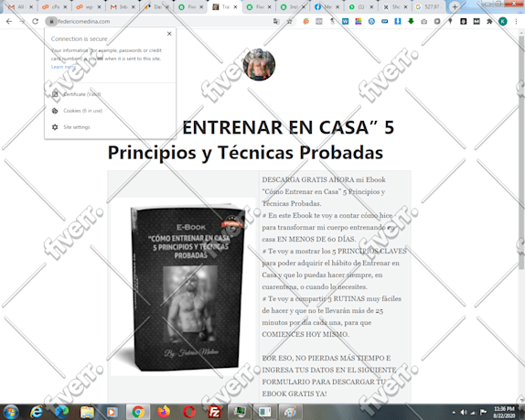Open the Chrome three-dot menu
525x420 pixels.
tap(516, 21)
